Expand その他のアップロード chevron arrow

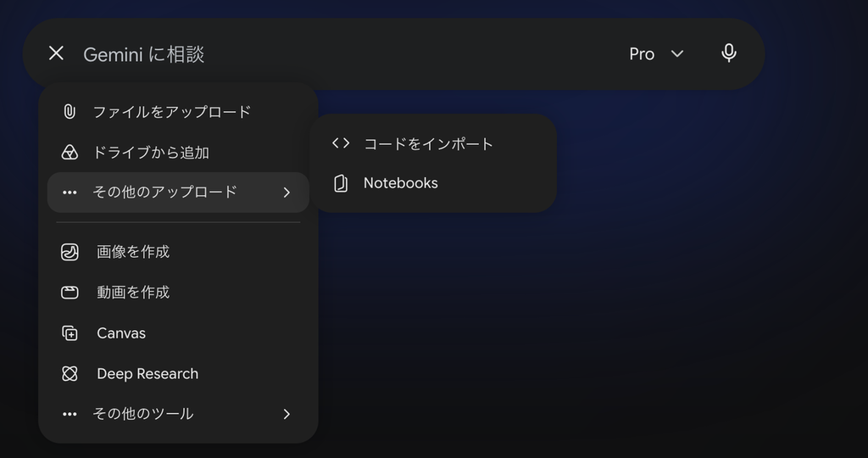(287, 193)
